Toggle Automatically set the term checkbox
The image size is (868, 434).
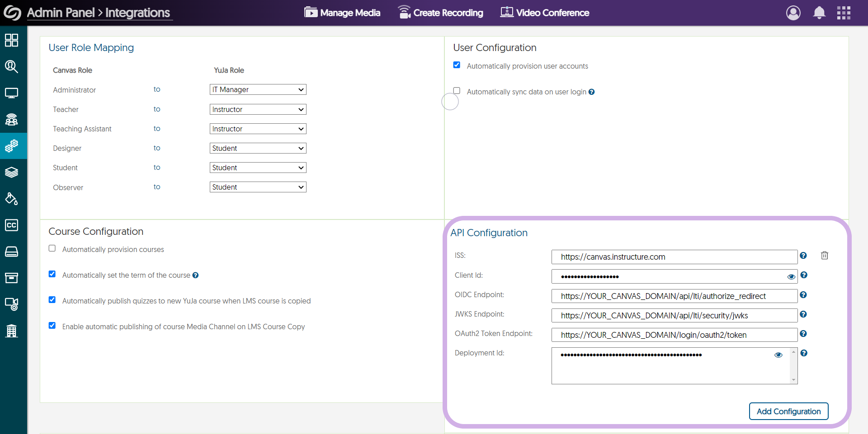click(x=52, y=274)
